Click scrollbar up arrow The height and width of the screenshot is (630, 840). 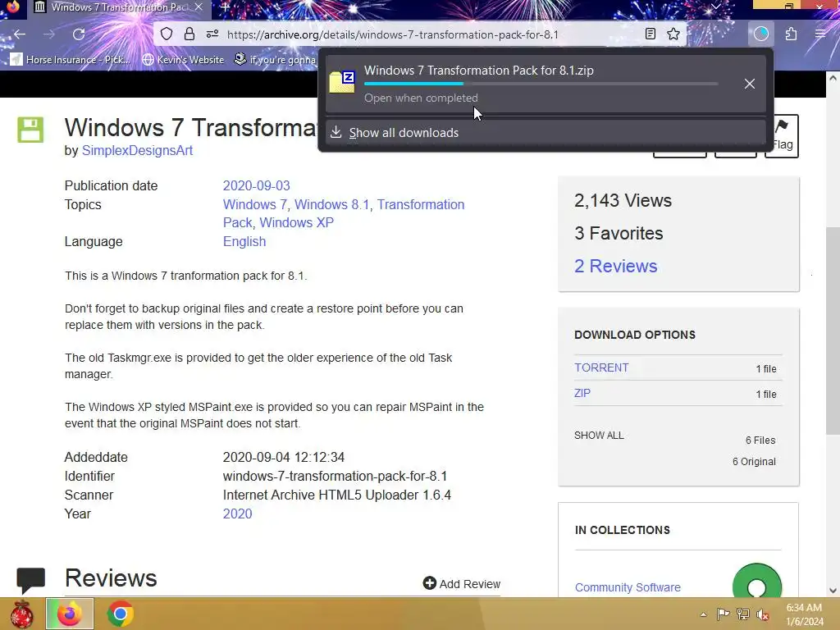point(832,78)
